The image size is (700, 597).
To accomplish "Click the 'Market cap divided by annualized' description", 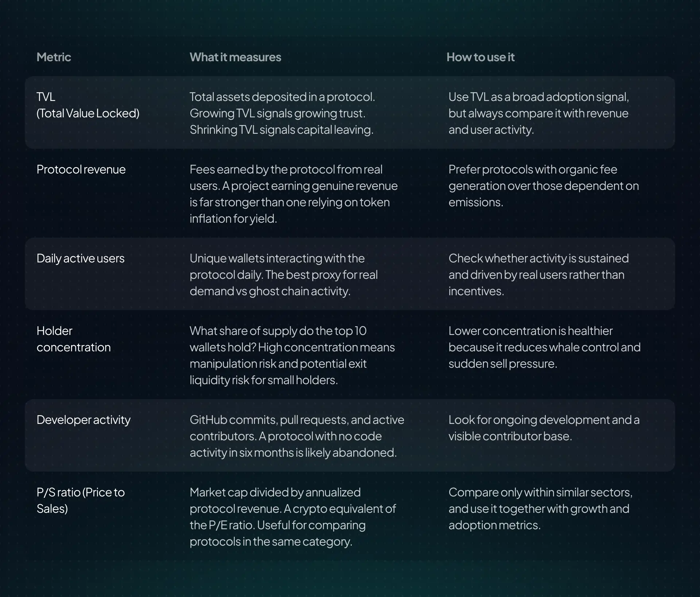I will pos(293,517).
